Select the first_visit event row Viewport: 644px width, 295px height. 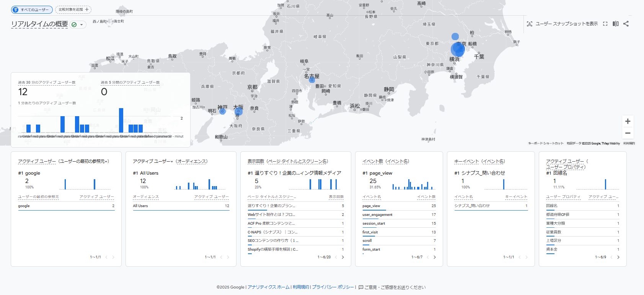399,232
